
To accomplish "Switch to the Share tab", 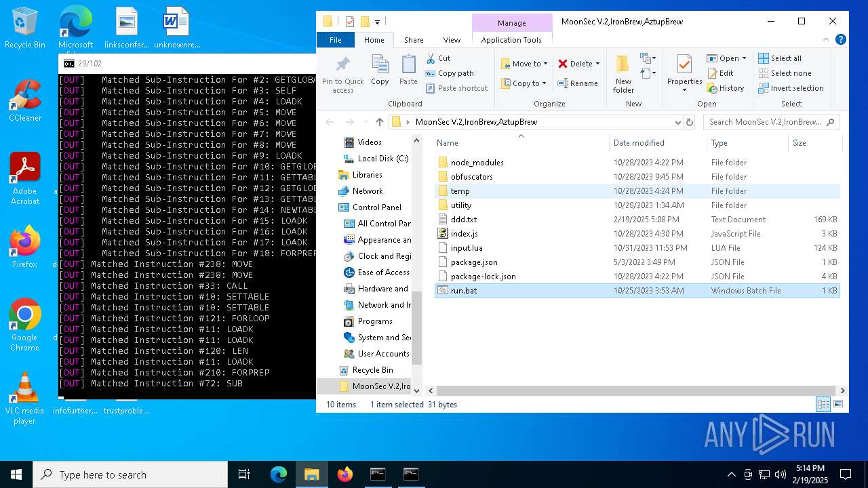I will point(414,40).
